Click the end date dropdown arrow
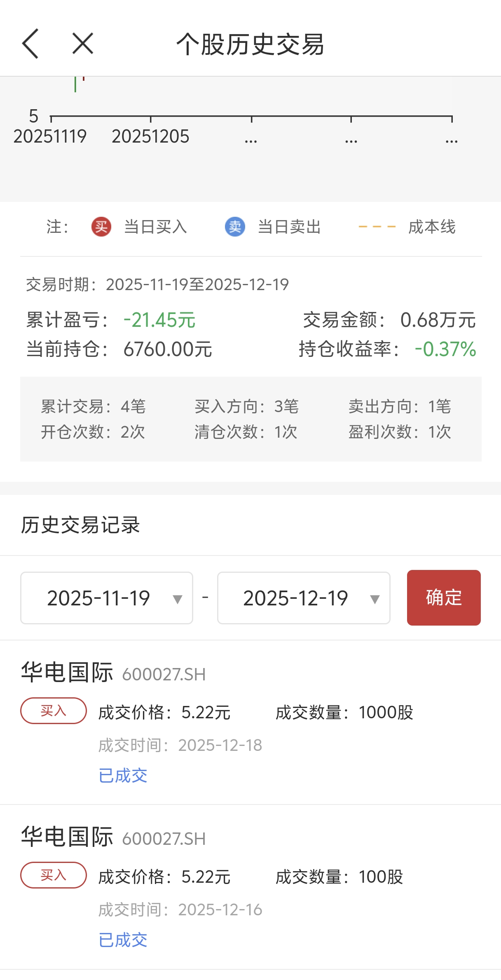The width and height of the screenshot is (501, 980). [375, 599]
